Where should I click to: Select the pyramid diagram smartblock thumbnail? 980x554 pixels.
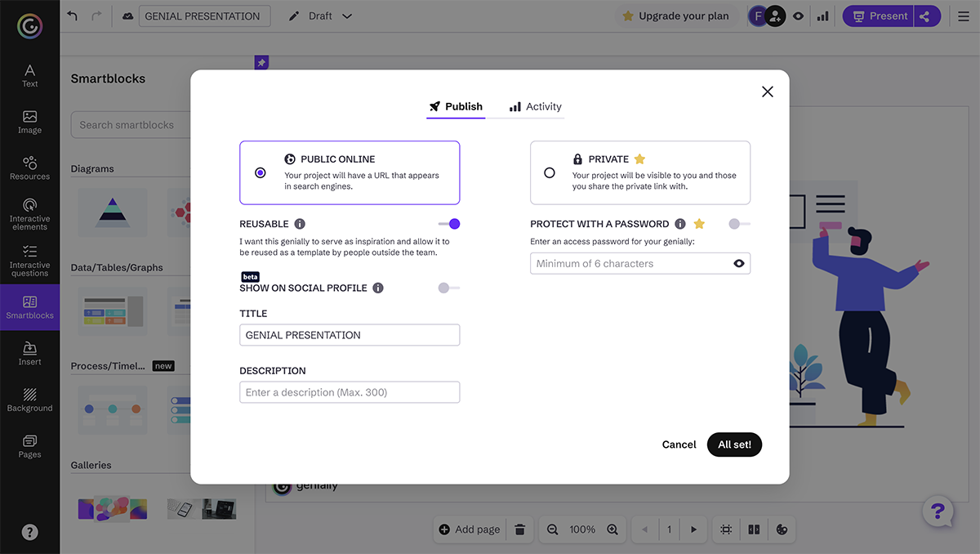point(113,212)
